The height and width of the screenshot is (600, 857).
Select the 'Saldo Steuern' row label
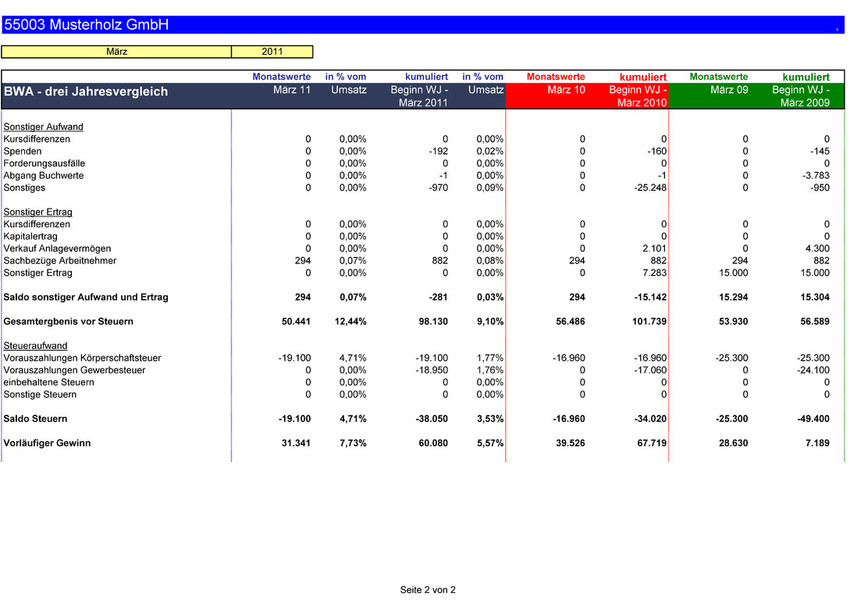[x=36, y=419]
